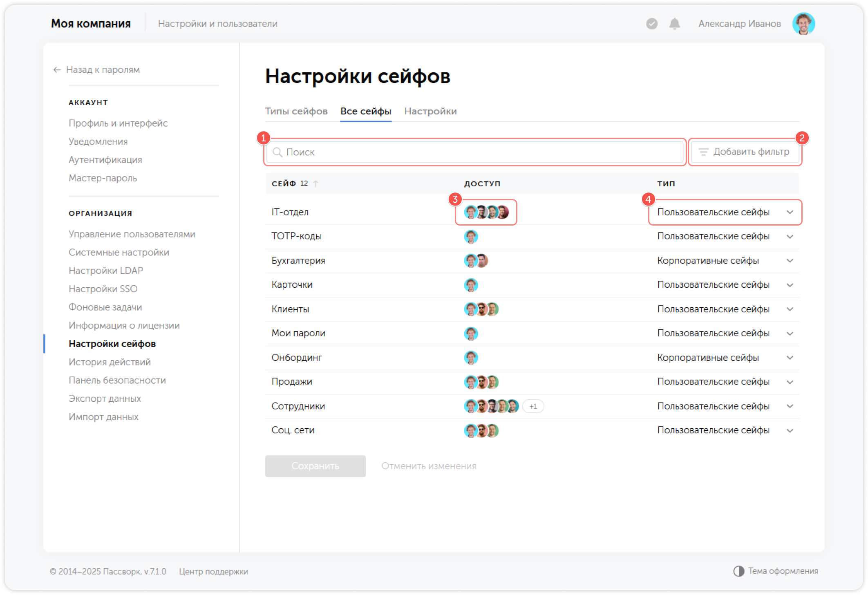This screenshot has height=595, width=868.
Task: Click the sort arrow next to СЕЙФ header
Action: (315, 183)
